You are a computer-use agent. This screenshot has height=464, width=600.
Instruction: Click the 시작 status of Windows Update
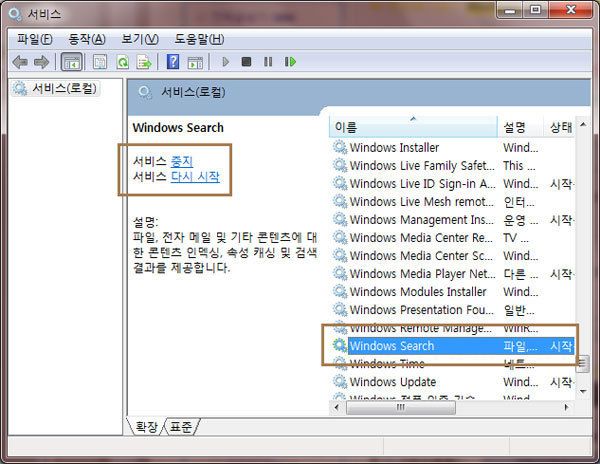(x=561, y=382)
